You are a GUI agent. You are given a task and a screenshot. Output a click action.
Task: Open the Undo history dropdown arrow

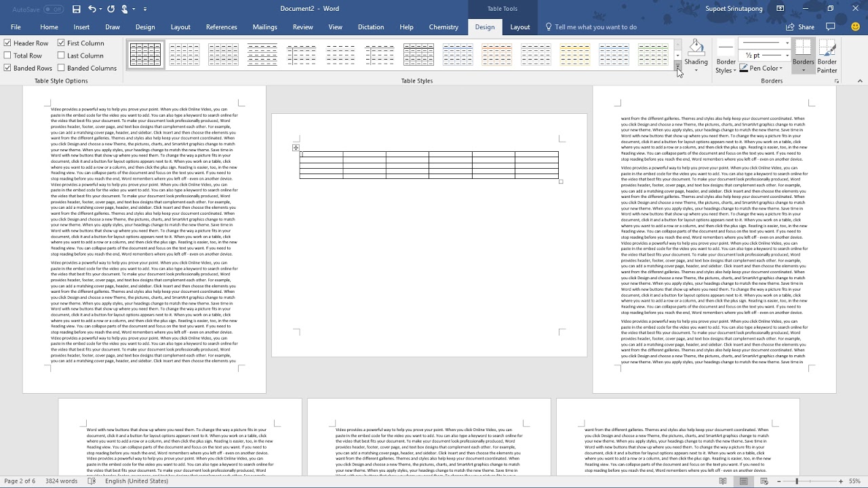101,9
